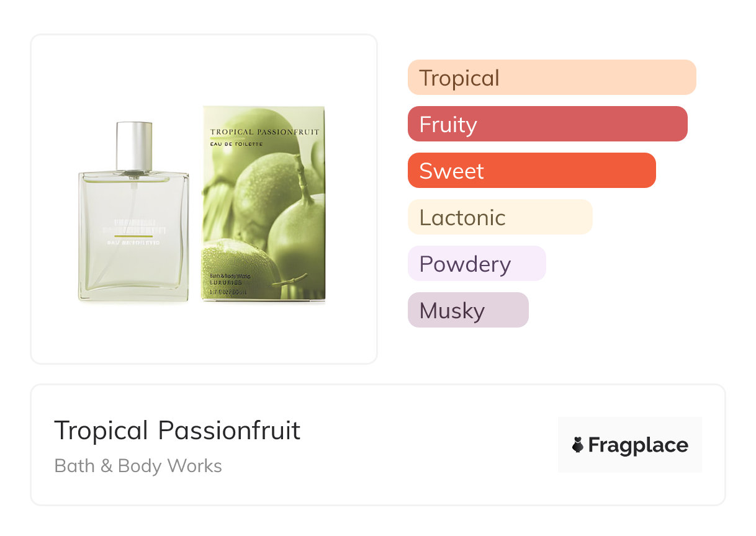Open the perfume bottle image
Screen dimensions: 756x536
point(133,236)
